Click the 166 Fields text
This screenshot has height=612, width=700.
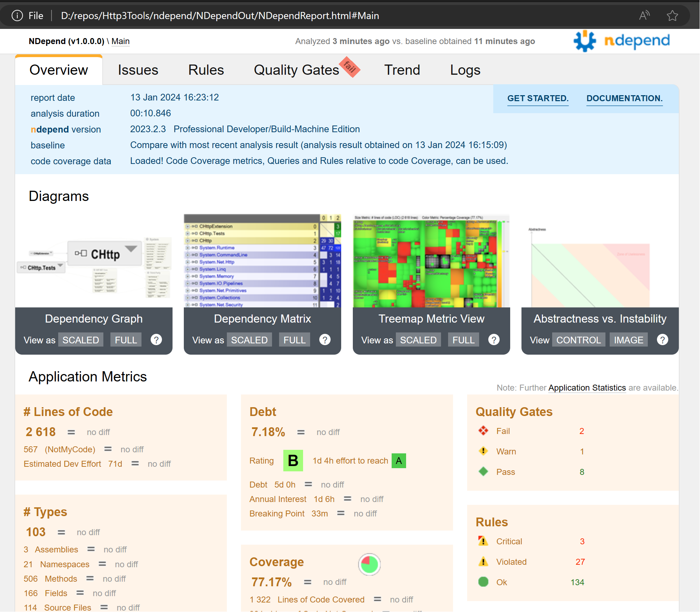click(45, 593)
